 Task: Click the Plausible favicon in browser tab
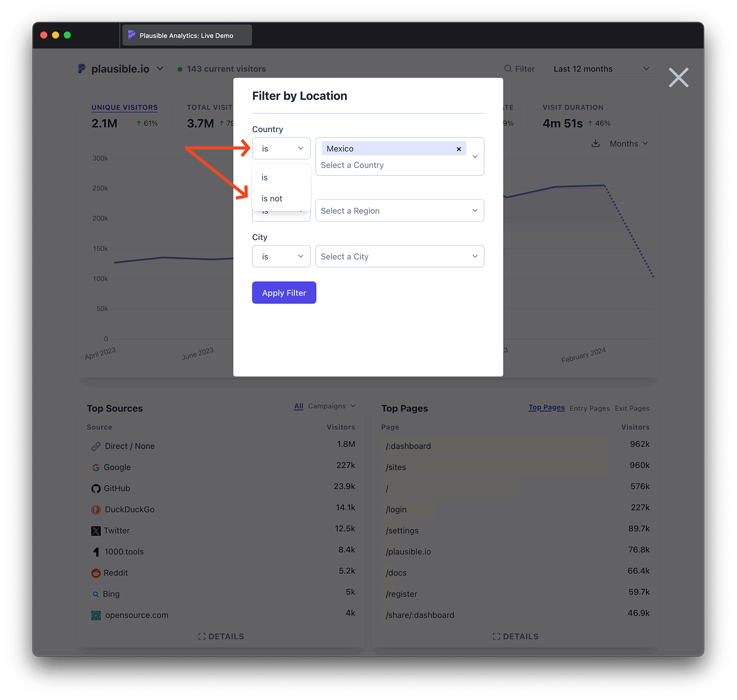click(132, 35)
